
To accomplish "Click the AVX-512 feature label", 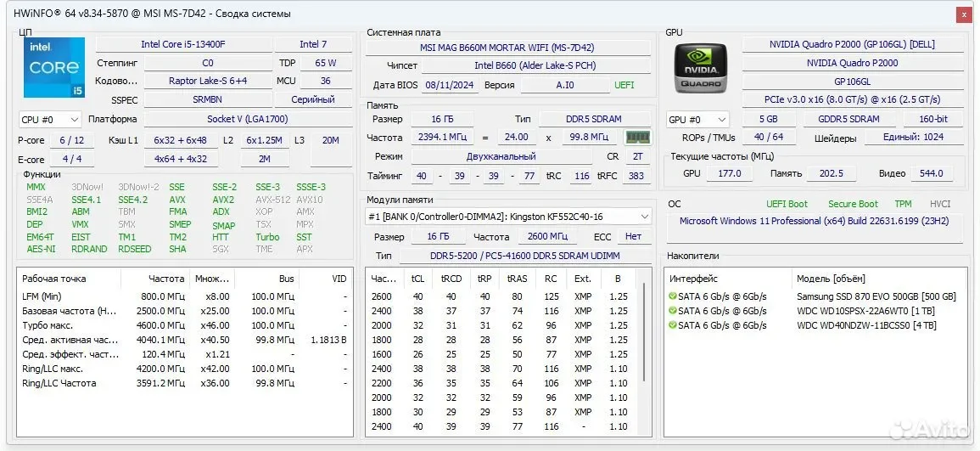I will pos(272,200).
